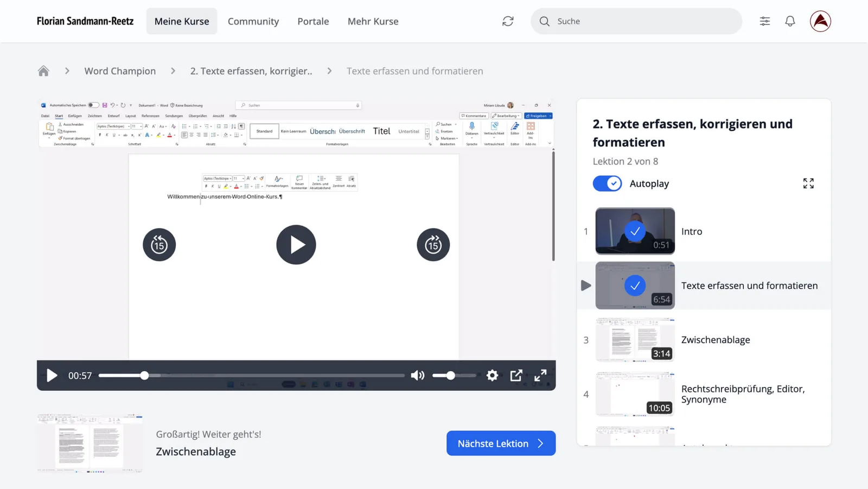Open lesson Rechtschreibprüfung, Editor, Synonyme
This screenshot has height=489, width=868.
743,394
